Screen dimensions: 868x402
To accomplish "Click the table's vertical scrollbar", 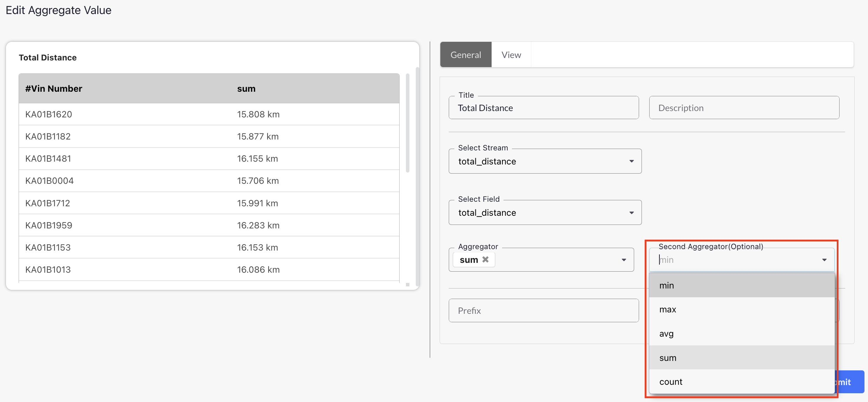I will coord(408,123).
